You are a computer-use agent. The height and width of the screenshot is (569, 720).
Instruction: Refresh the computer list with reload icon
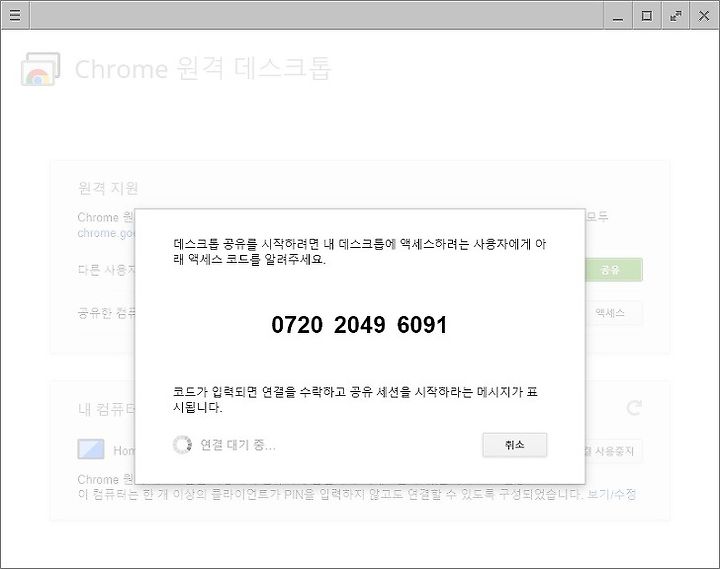(x=634, y=407)
